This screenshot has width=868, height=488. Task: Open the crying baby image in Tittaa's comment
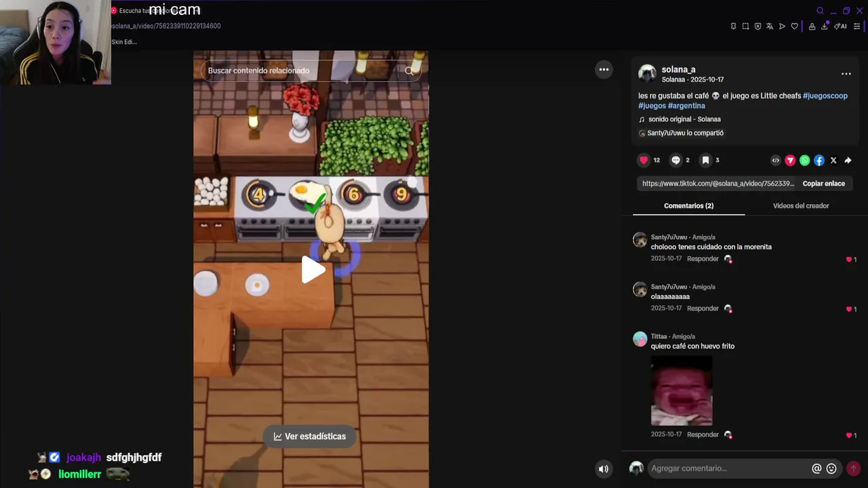[x=682, y=390]
